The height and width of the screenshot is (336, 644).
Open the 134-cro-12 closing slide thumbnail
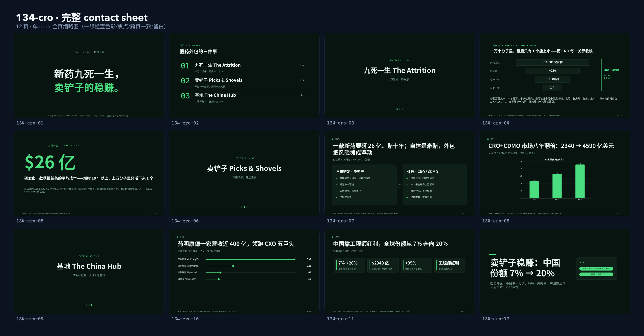[555, 271]
